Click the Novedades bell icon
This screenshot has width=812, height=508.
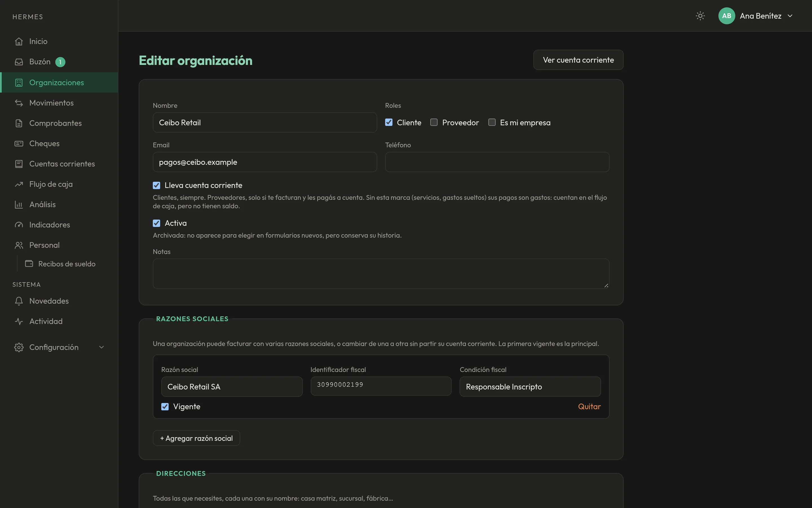(19, 301)
